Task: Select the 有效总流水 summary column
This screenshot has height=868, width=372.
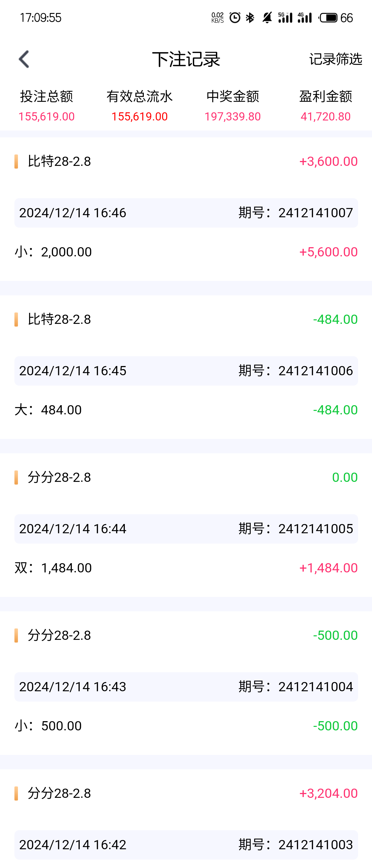Action: point(139,106)
